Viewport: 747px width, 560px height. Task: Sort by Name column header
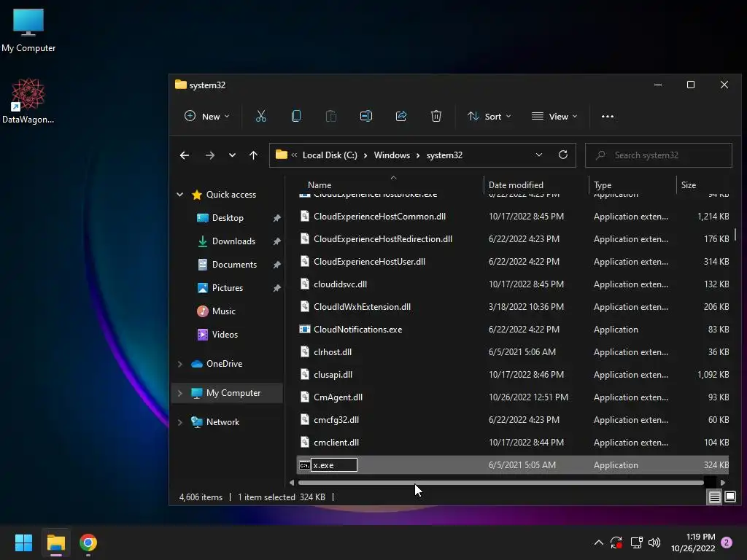[x=320, y=184]
